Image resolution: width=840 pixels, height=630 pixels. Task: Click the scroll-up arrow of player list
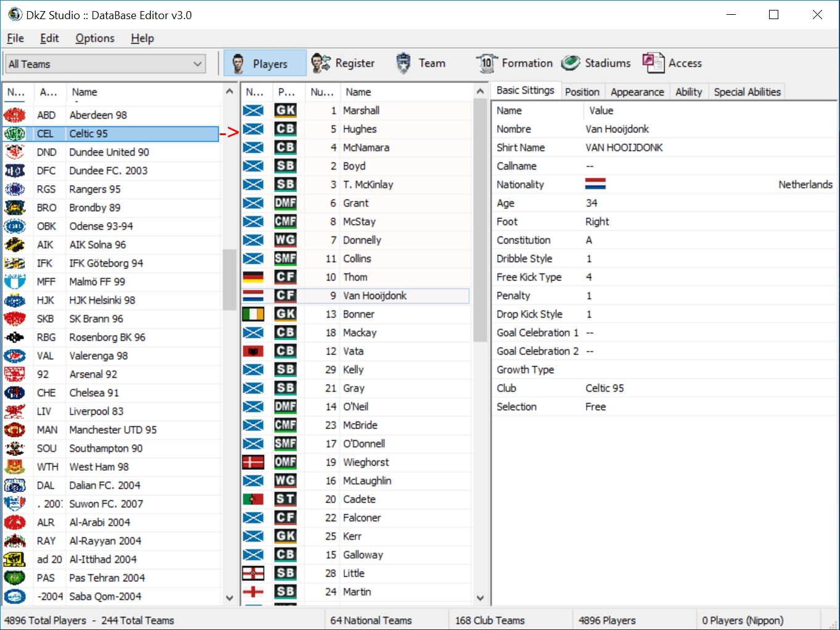(480, 91)
